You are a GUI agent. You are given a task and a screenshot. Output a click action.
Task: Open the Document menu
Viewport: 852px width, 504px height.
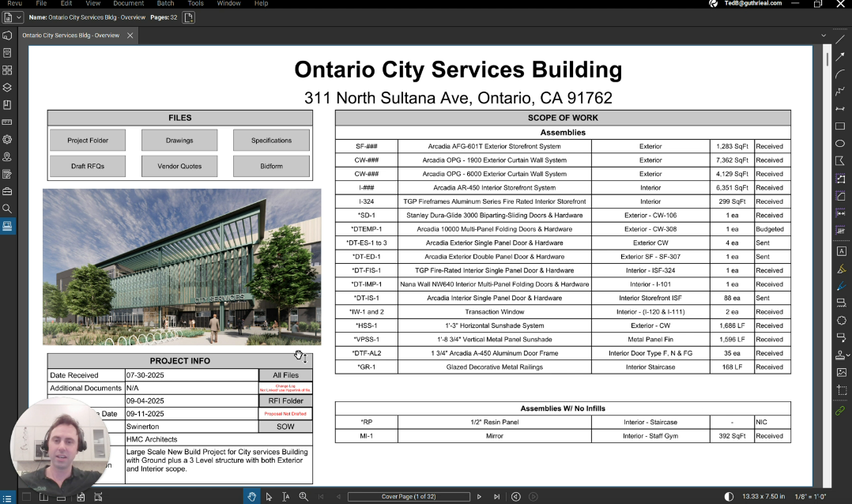pyautogui.click(x=129, y=3)
